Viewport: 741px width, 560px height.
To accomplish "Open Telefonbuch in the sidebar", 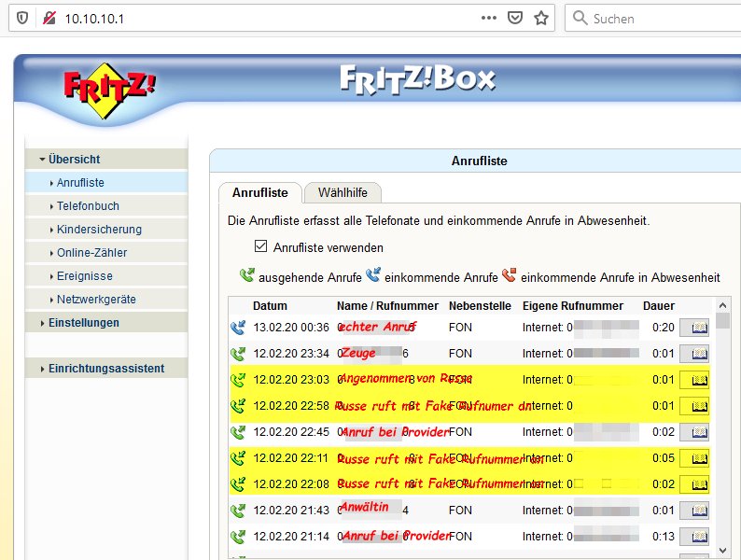I will [x=88, y=206].
